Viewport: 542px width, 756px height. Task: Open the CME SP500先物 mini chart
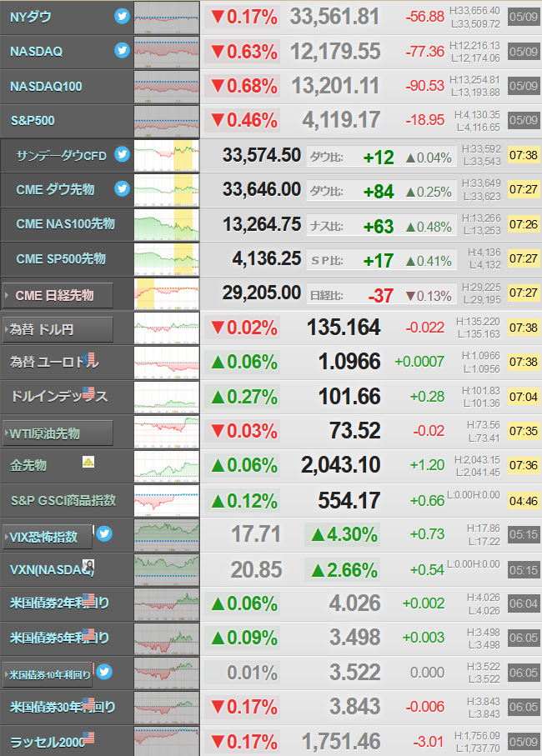coord(167,259)
